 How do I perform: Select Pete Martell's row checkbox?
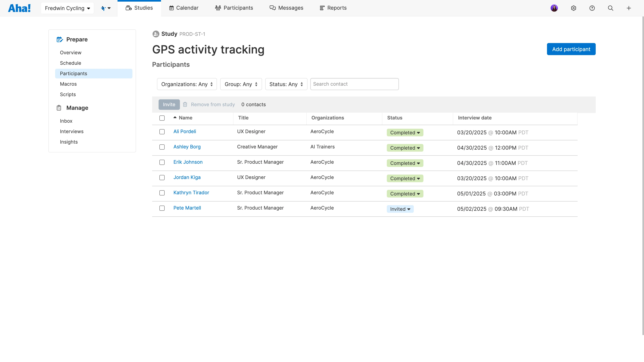click(x=162, y=208)
